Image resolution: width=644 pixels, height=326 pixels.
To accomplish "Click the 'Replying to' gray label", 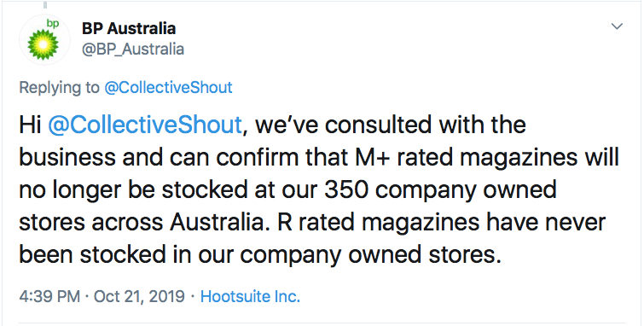I will coord(59,88).
